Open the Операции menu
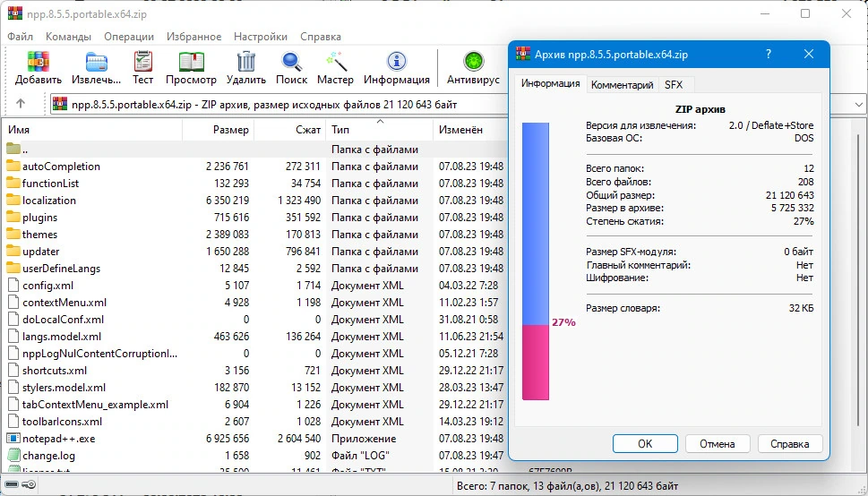The width and height of the screenshot is (868, 496). click(x=129, y=37)
